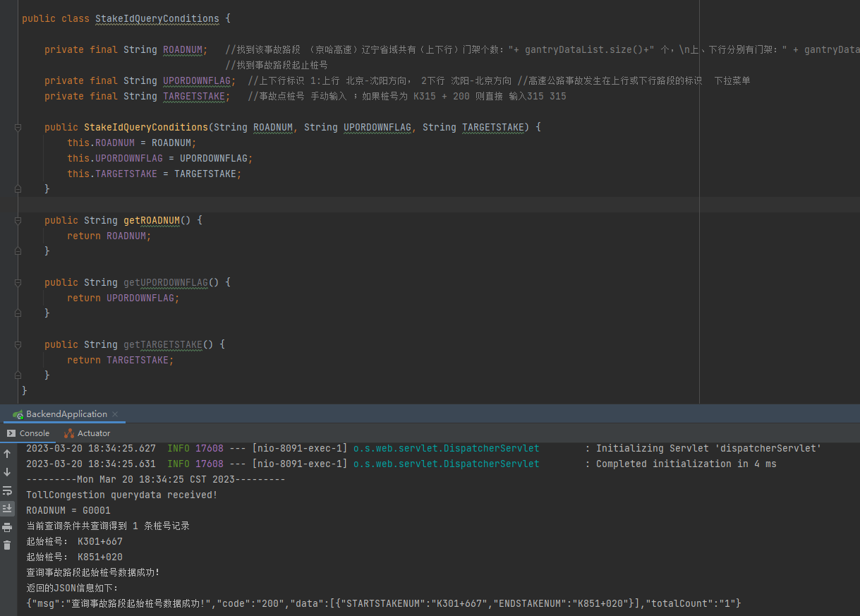Toggle the Scroll to End console icon
This screenshot has width=860, height=616.
(x=7, y=508)
